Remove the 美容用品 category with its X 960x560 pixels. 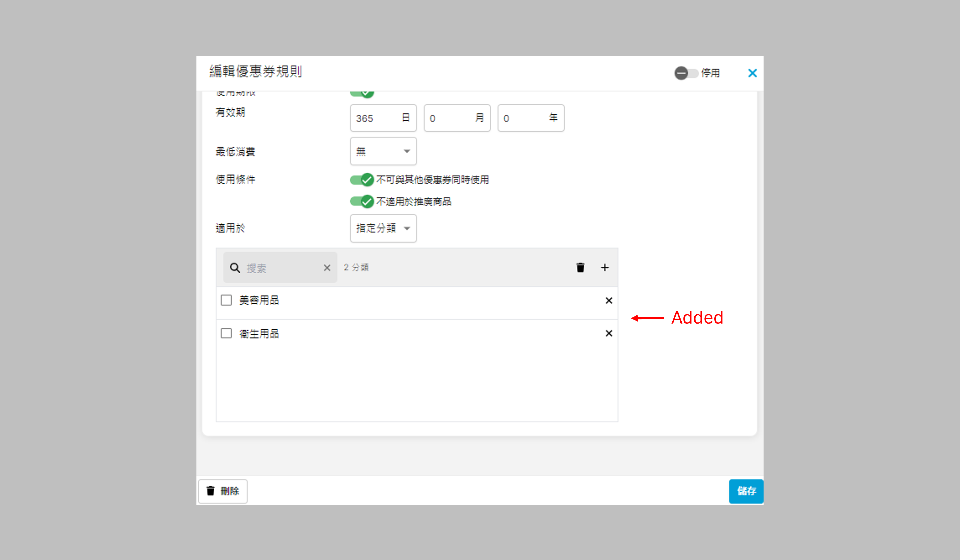608,301
